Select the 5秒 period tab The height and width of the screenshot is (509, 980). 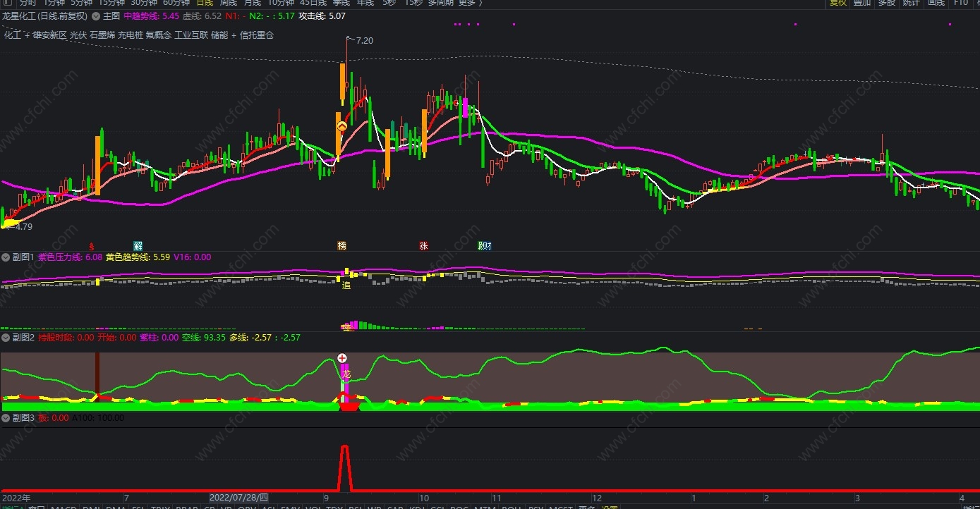pos(389,3)
